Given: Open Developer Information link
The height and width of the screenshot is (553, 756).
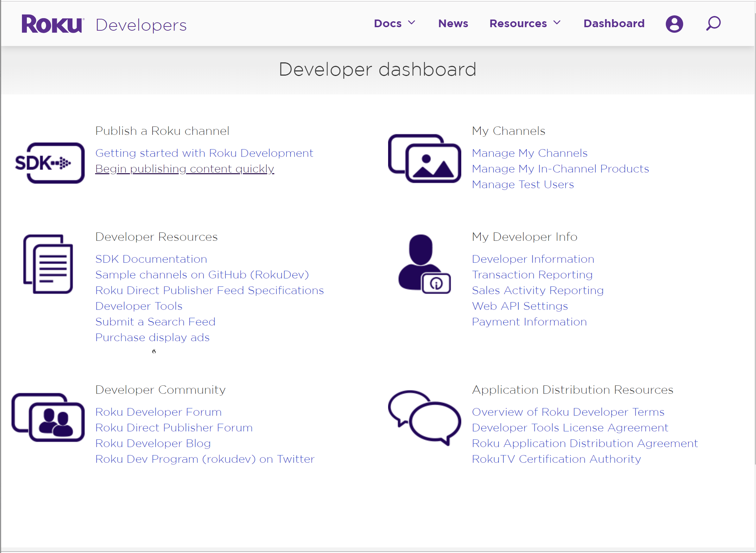Looking at the screenshot, I should [x=533, y=259].
